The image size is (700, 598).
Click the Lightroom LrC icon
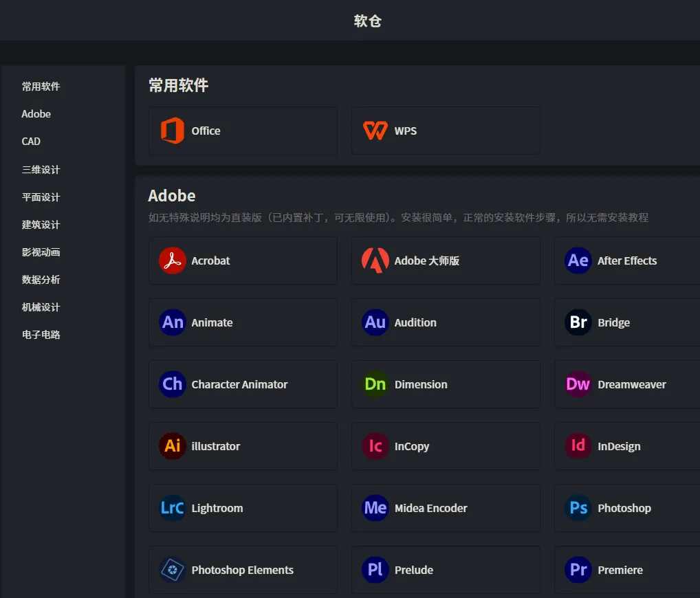click(x=173, y=508)
